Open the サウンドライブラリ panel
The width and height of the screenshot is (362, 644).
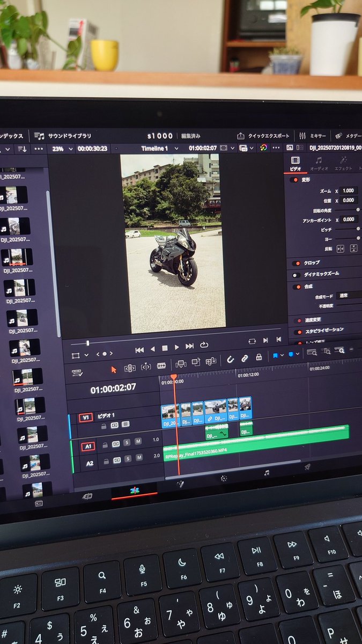(62, 136)
